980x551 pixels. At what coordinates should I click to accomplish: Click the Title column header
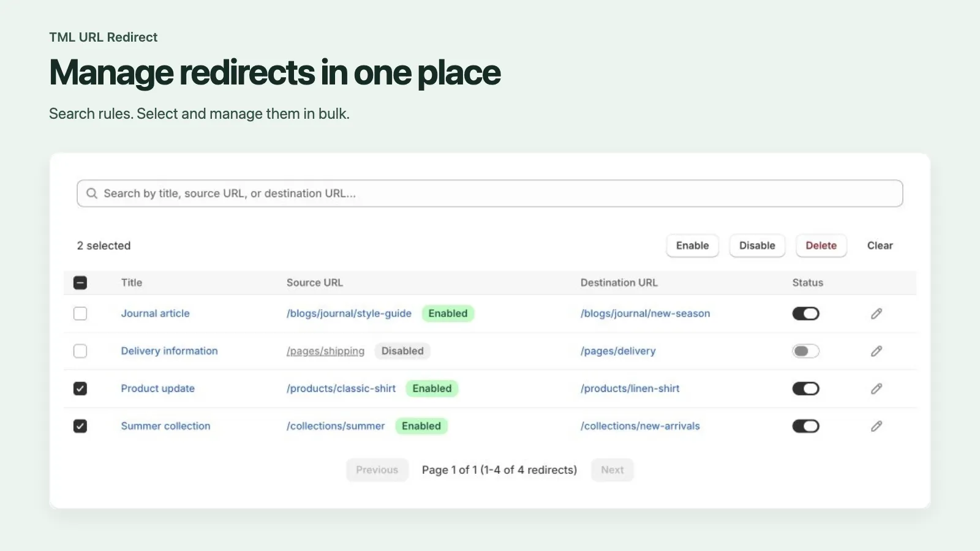(x=132, y=282)
